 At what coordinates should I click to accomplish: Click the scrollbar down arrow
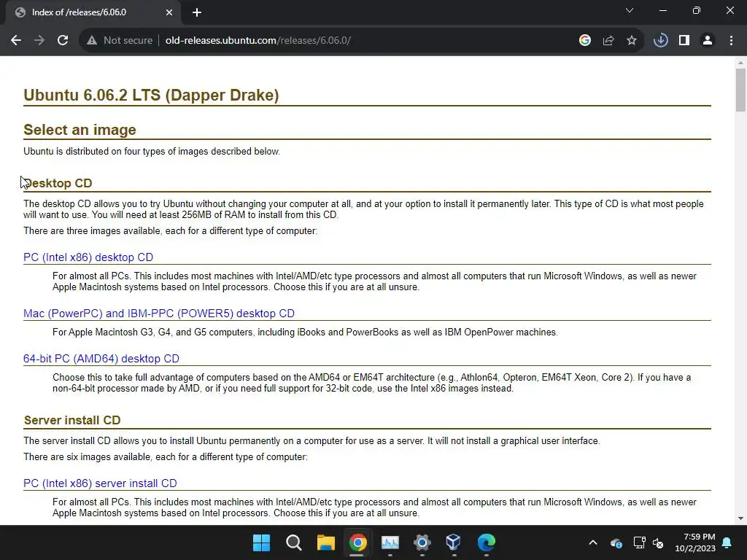pos(740,518)
